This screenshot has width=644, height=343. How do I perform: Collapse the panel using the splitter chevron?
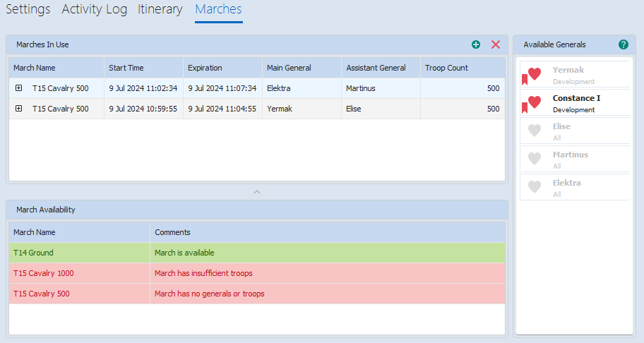(257, 191)
